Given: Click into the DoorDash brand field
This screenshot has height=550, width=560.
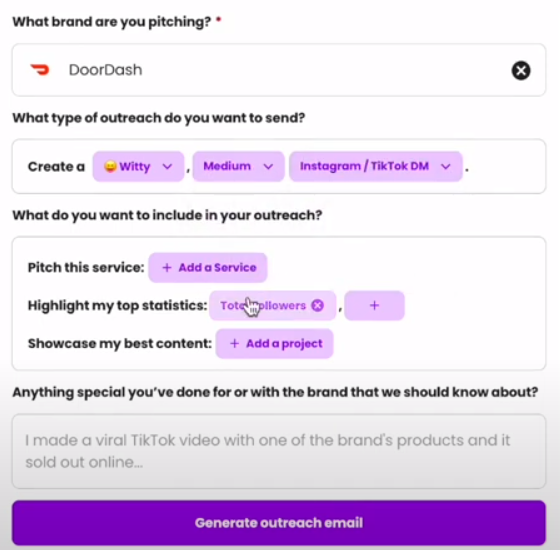Looking at the screenshot, I should (279, 70).
